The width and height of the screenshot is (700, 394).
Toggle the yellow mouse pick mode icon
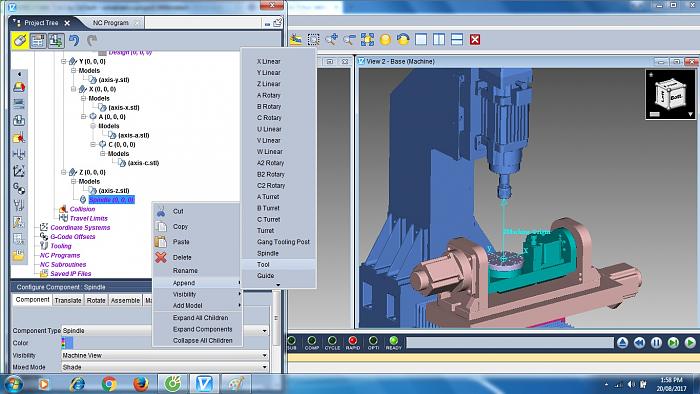20,41
